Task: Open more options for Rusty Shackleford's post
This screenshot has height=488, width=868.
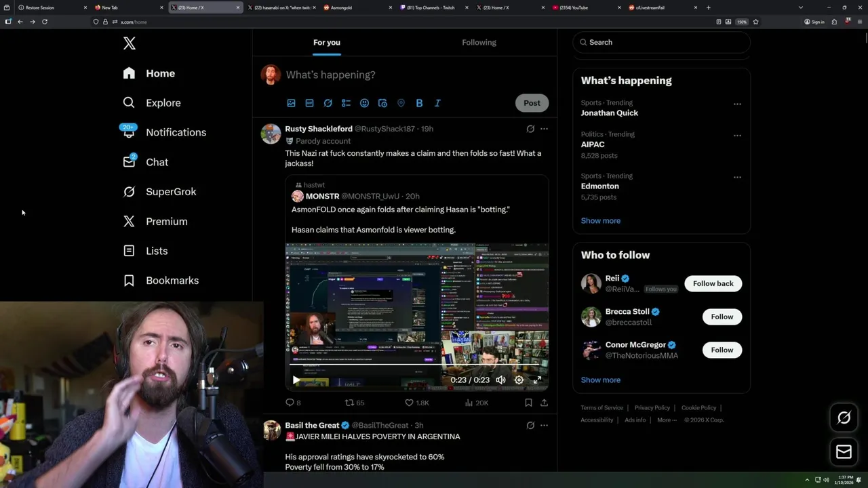Action: coord(544,129)
